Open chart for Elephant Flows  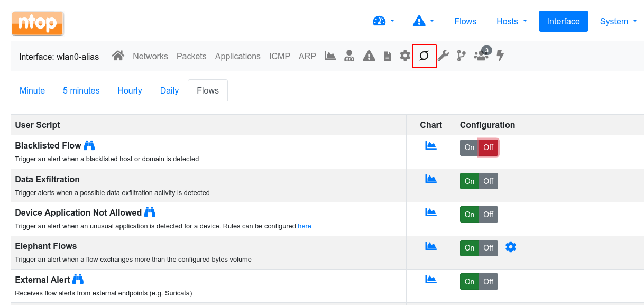click(431, 246)
